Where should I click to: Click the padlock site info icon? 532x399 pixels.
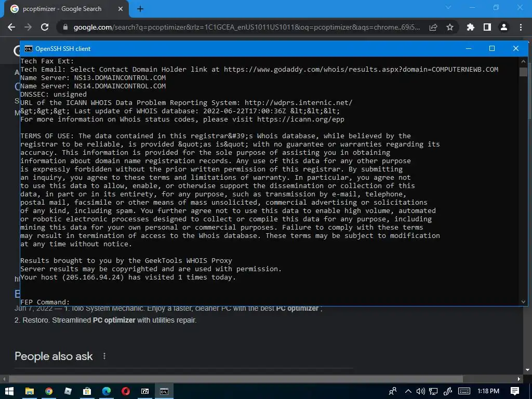pyautogui.click(x=65, y=27)
